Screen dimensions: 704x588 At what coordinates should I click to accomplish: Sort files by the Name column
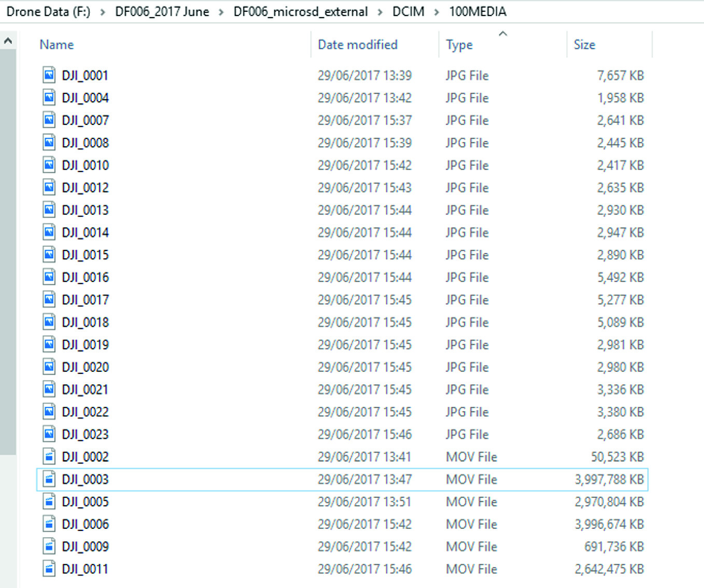(x=57, y=45)
